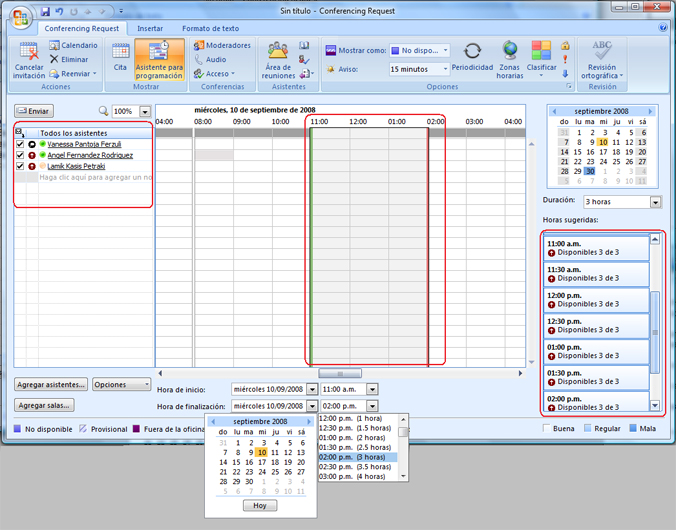676x530 pixels.
Task: Mark as private with the lock icon
Action: point(565,45)
